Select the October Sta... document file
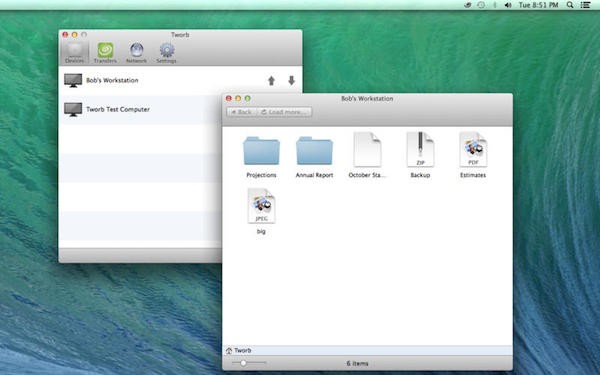The height and width of the screenshot is (375, 600). pos(367,155)
